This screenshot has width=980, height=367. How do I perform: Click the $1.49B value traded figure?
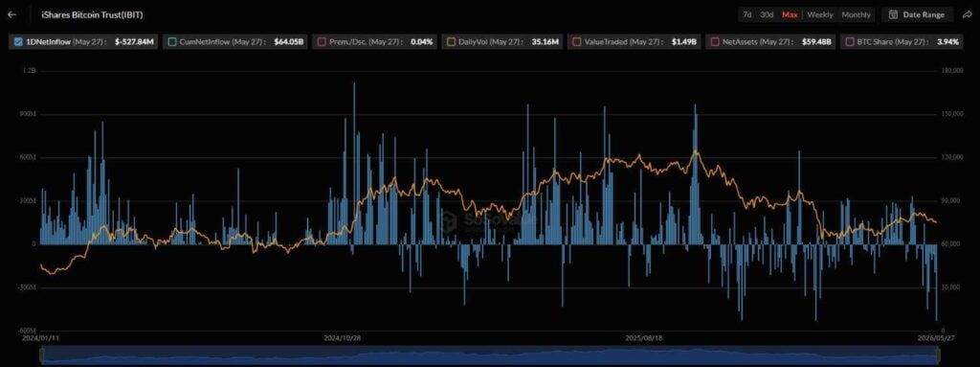point(683,42)
